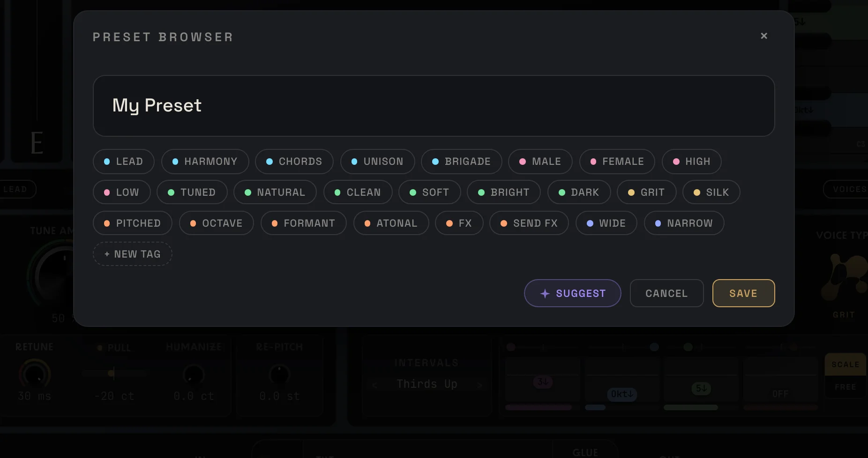Enable the OCTAVE tag

217,223
